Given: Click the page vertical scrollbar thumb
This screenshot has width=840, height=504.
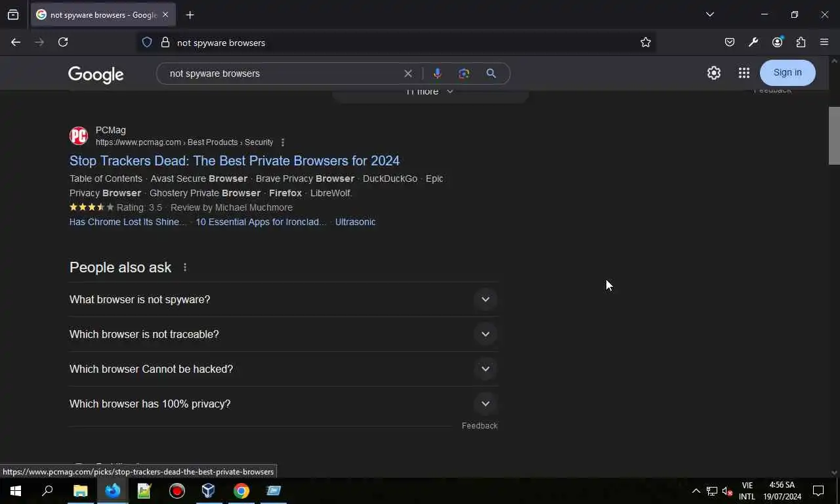Looking at the screenshot, I should (x=834, y=135).
